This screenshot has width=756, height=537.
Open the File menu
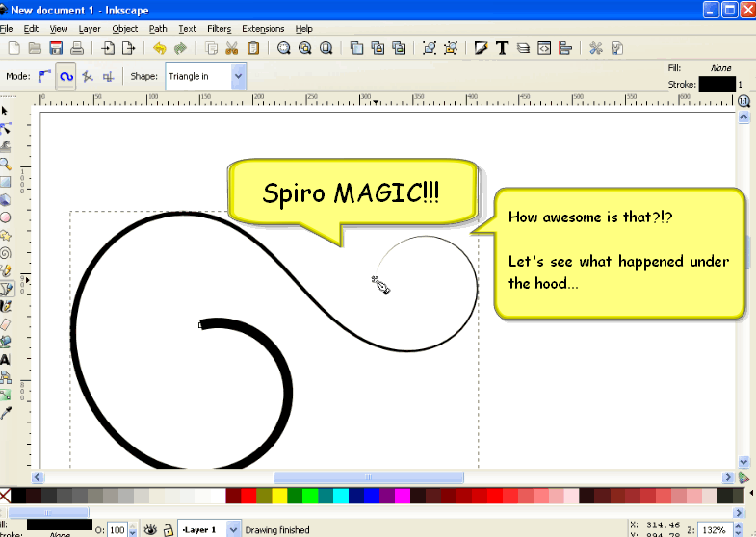[x=7, y=29]
